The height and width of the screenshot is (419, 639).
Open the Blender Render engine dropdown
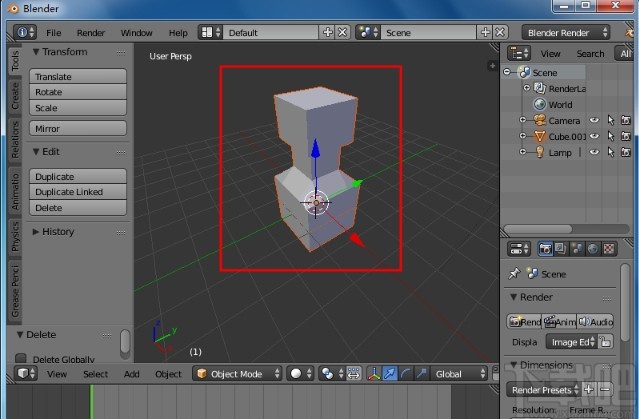(x=566, y=32)
